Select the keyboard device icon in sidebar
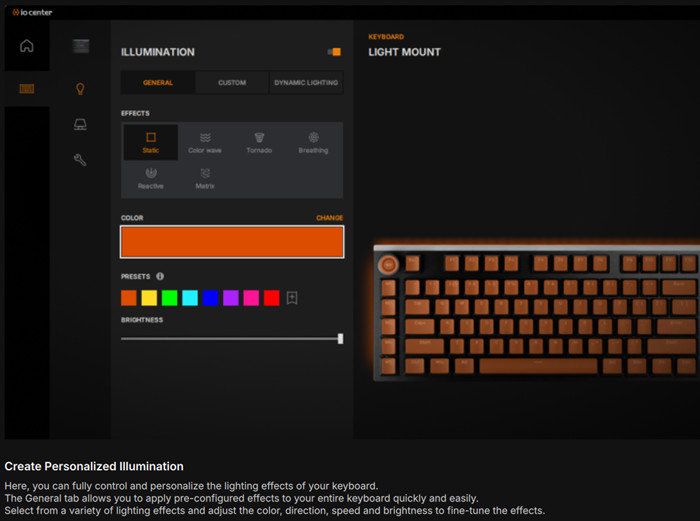This screenshot has width=700, height=521. pyautogui.click(x=27, y=89)
